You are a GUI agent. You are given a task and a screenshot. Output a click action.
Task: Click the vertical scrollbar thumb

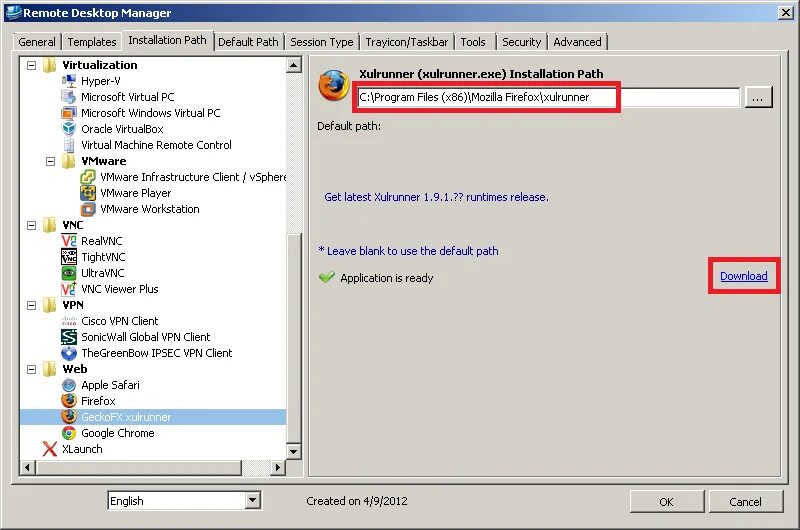[x=293, y=337]
